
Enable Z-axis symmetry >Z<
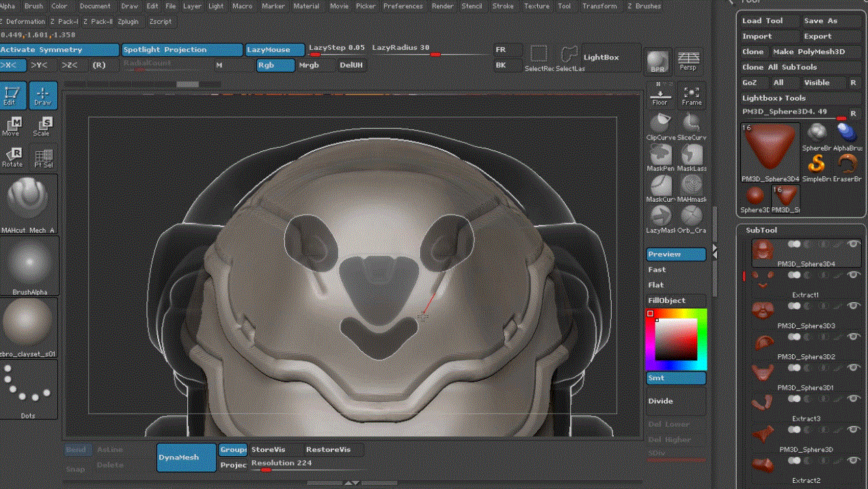(x=70, y=65)
